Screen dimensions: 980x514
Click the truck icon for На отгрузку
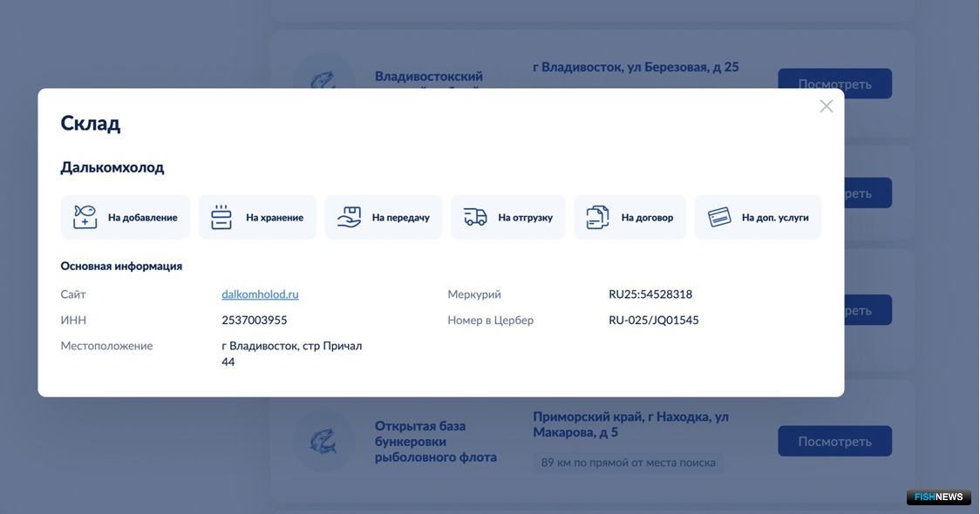tap(475, 217)
